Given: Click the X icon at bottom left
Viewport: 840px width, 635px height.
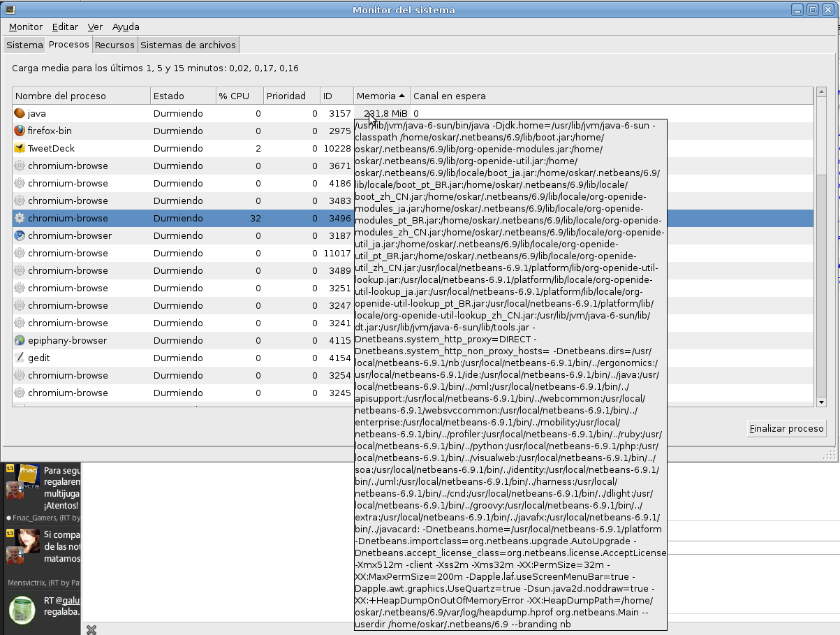Looking at the screenshot, I should click(91, 629).
